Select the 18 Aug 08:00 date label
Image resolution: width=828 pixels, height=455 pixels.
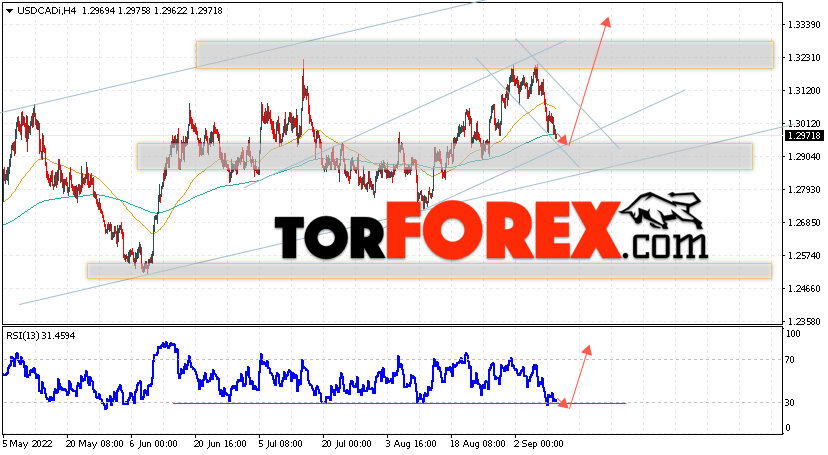(x=478, y=444)
